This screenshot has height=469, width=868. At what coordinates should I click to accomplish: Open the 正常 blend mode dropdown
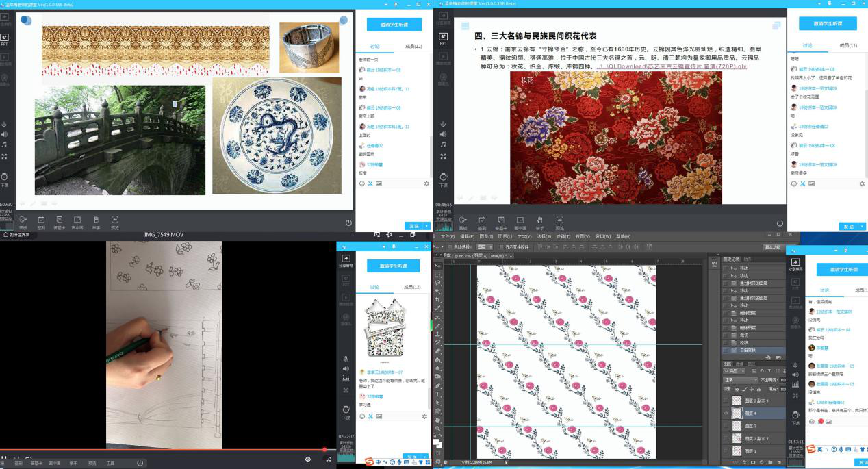[x=741, y=379]
